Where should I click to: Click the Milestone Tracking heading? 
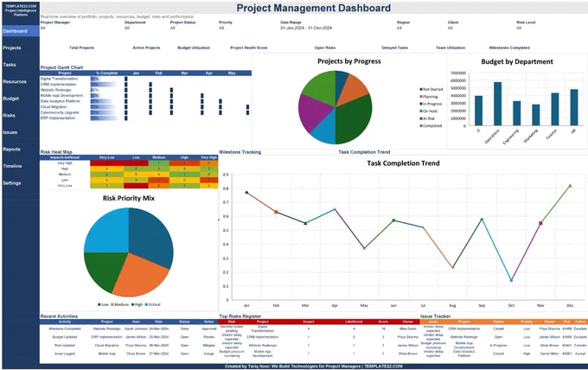click(240, 152)
